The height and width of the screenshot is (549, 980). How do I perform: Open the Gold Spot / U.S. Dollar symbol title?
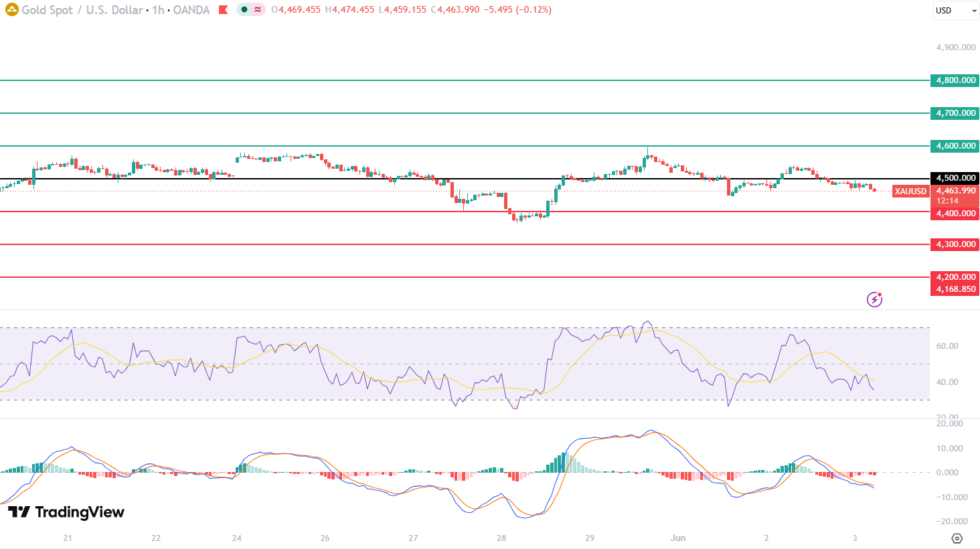coord(82,10)
